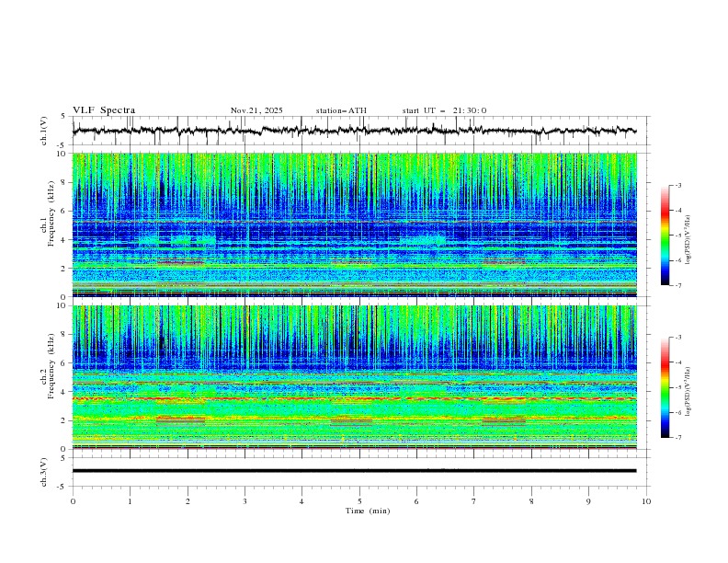Viewport: 728px width, 563px height.
Task: Click the ch.1 spectrogram plot
Action: 354,224
